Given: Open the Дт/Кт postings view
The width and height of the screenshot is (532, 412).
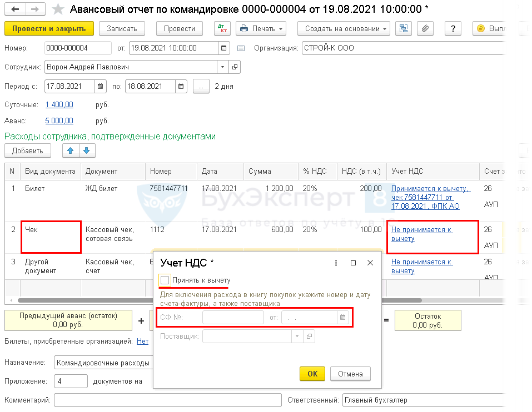Looking at the screenshot, I should 222,28.
